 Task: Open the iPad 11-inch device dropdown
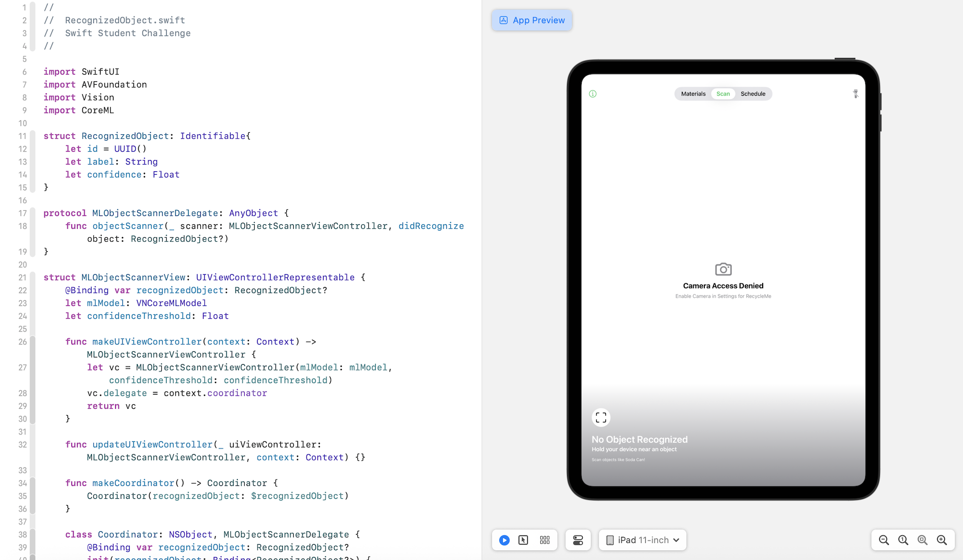coord(643,540)
